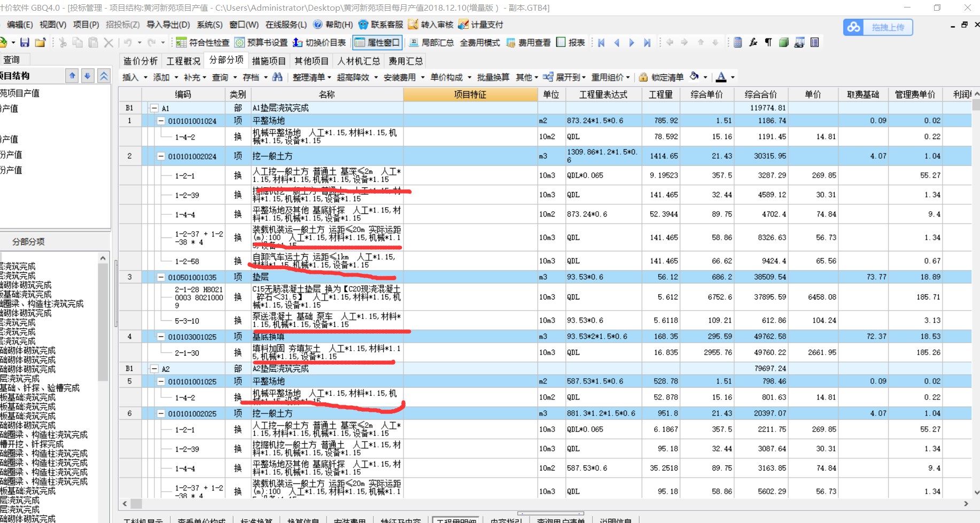Click the Paste clipboard icon
This screenshot has width=980, height=523.
pos(93,43)
